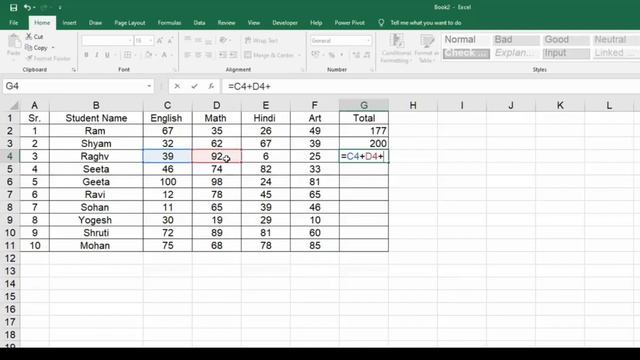This screenshot has height=360, width=640.
Task: Click the Copy icon in Clipboard group
Action: point(29,48)
